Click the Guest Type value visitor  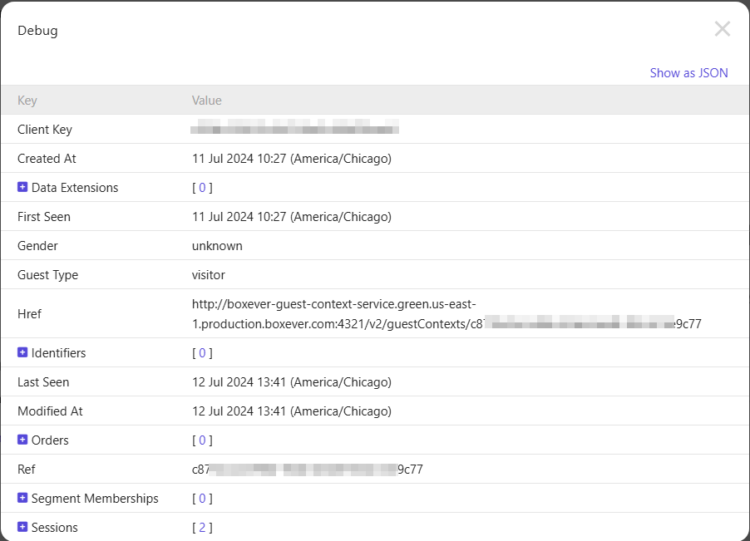click(x=209, y=275)
